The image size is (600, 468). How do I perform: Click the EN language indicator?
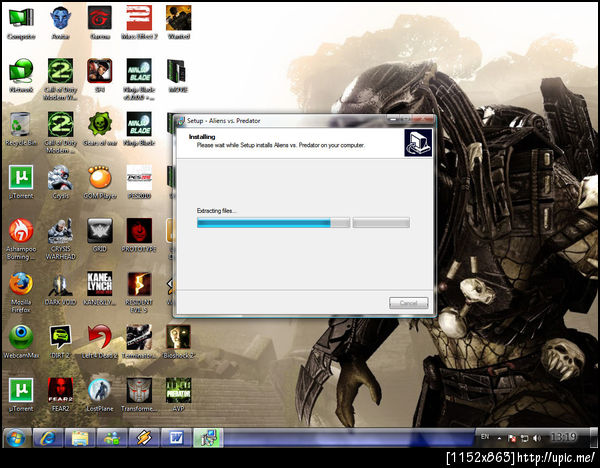pos(485,437)
